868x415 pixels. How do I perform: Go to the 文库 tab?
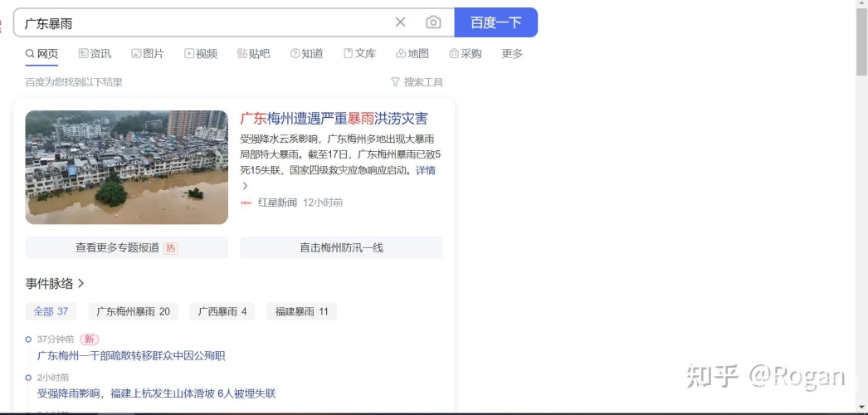pos(360,54)
